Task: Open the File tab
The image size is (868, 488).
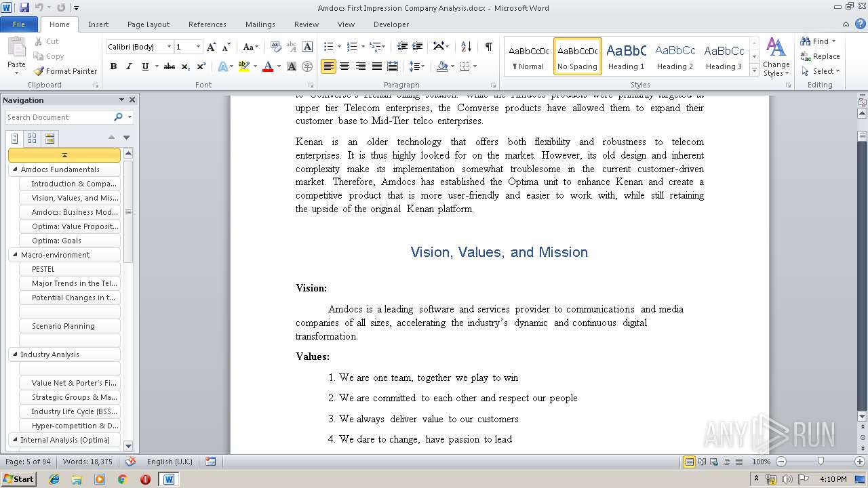Action: (x=19, y=24)
